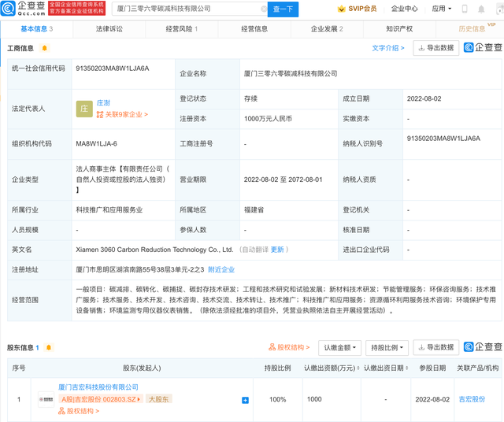Open the 吉宏股份 related product link
Viewport: 504px width, 422px height.
pyautogui.click(x=472, y=399)
